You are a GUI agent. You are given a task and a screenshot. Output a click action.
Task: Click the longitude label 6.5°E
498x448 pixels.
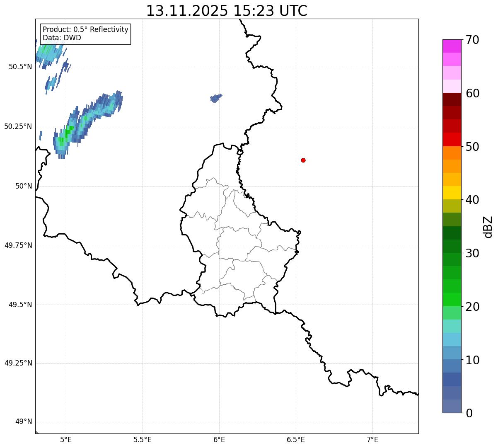(296, 439)
